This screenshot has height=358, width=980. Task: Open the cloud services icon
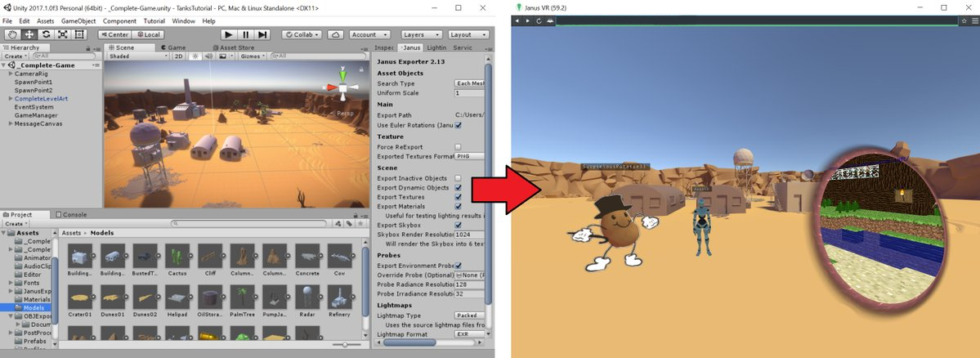click(335, 35)
